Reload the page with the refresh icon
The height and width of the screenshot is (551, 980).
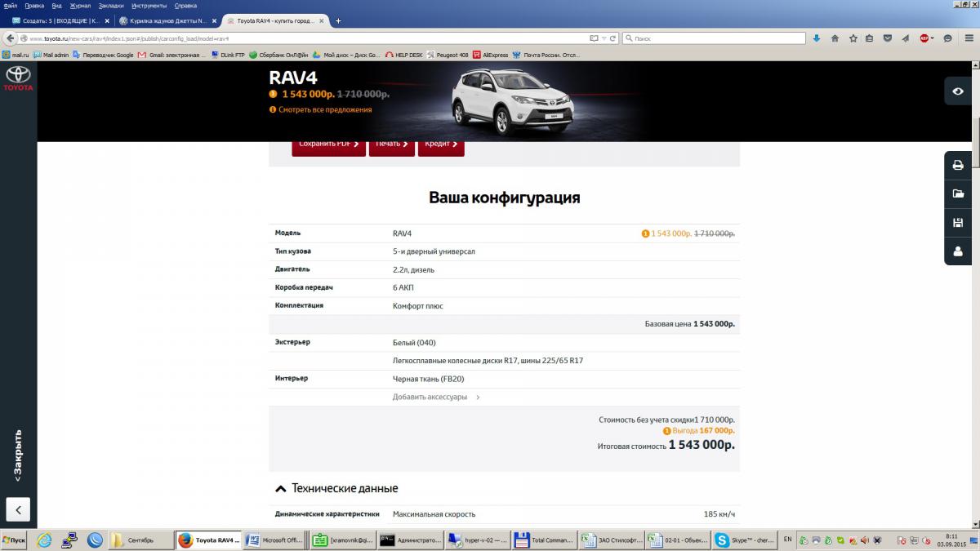[x=612, y=38]
